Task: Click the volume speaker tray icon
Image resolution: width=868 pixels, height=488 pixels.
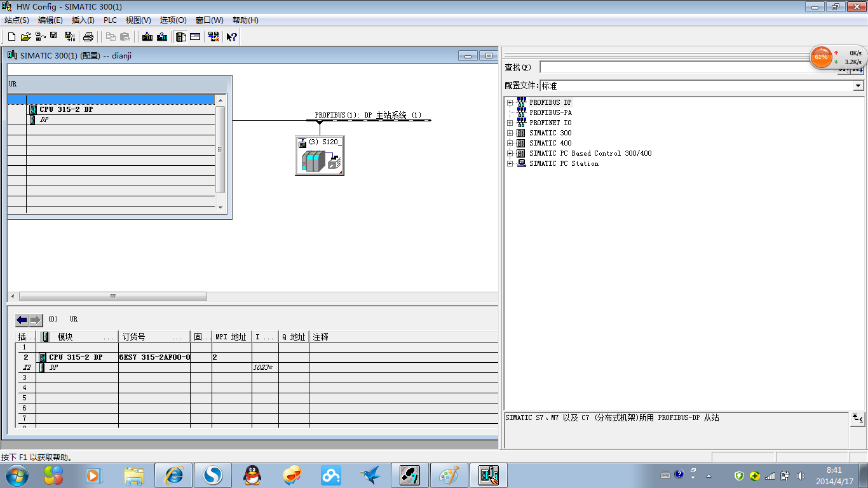Action: click(800, 475)
